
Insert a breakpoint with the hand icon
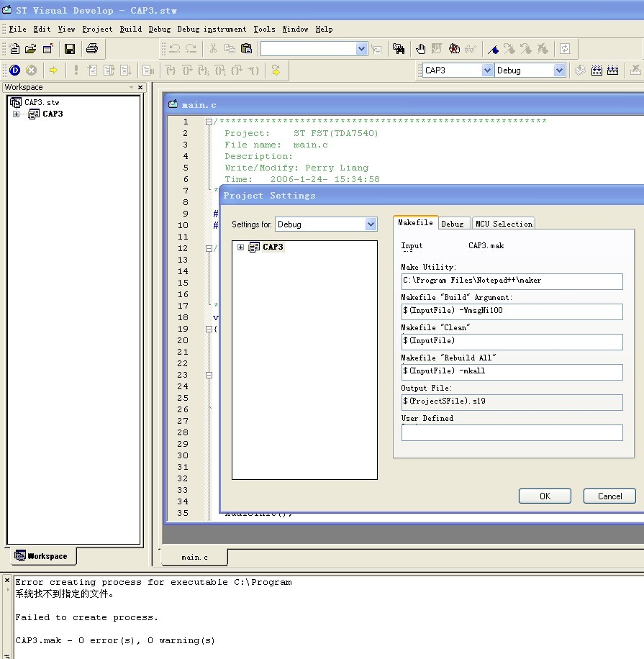tap(420, 49)
